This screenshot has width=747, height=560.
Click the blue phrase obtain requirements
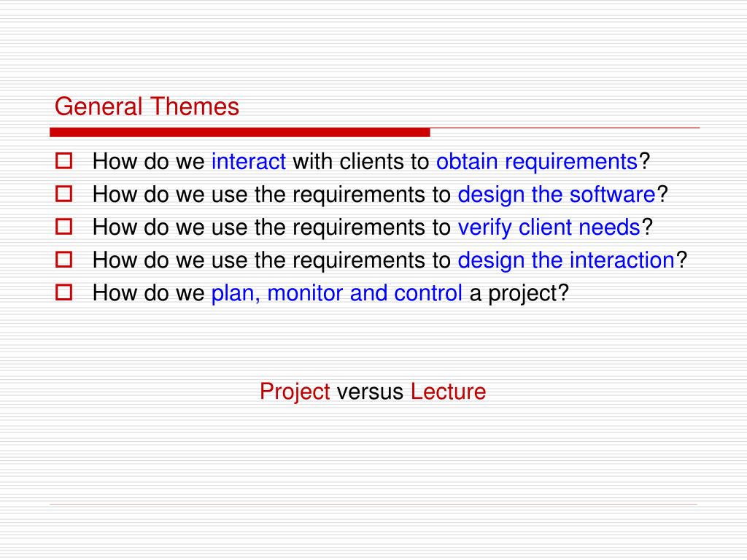(x=537, y=161)
